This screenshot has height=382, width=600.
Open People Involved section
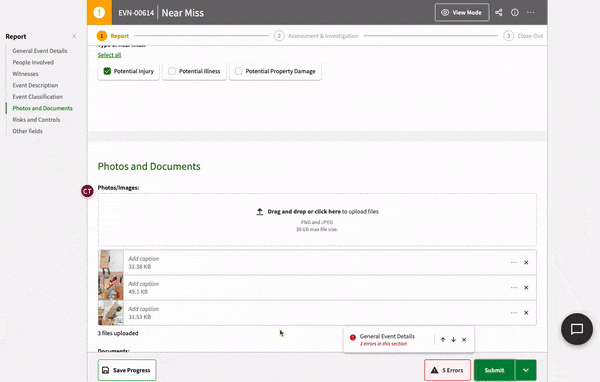pos(33,62)
